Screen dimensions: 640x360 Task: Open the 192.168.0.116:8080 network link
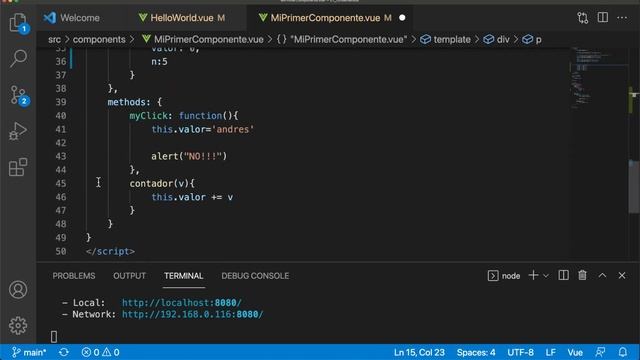(x=193, y=314)
